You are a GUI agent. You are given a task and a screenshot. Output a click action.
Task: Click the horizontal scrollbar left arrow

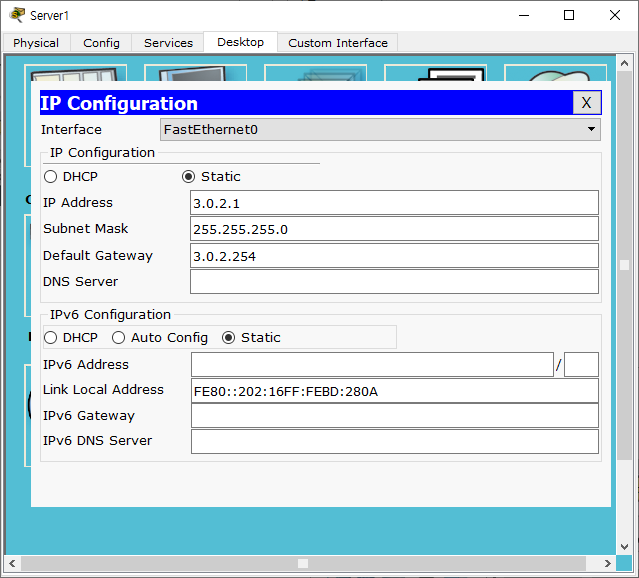12,563
